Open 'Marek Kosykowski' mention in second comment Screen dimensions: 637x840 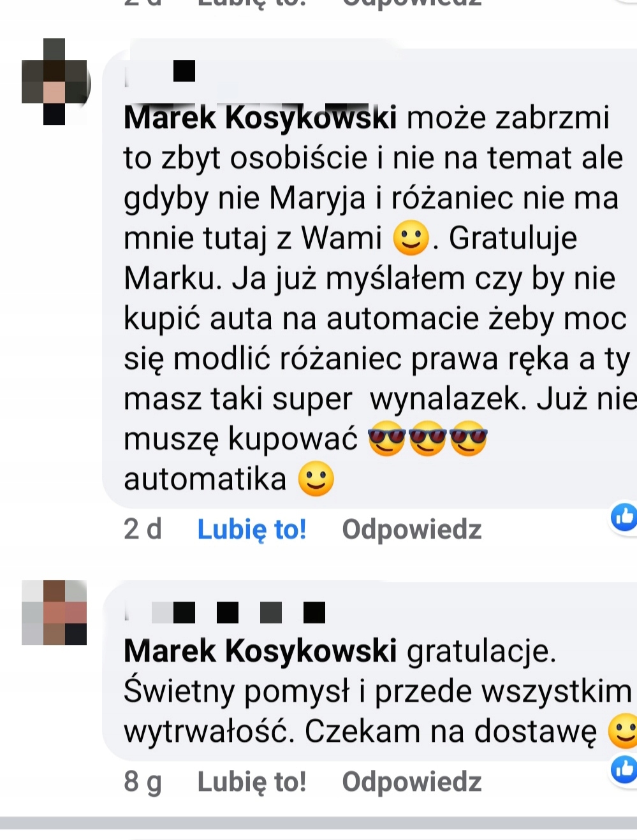pos(260,651)
